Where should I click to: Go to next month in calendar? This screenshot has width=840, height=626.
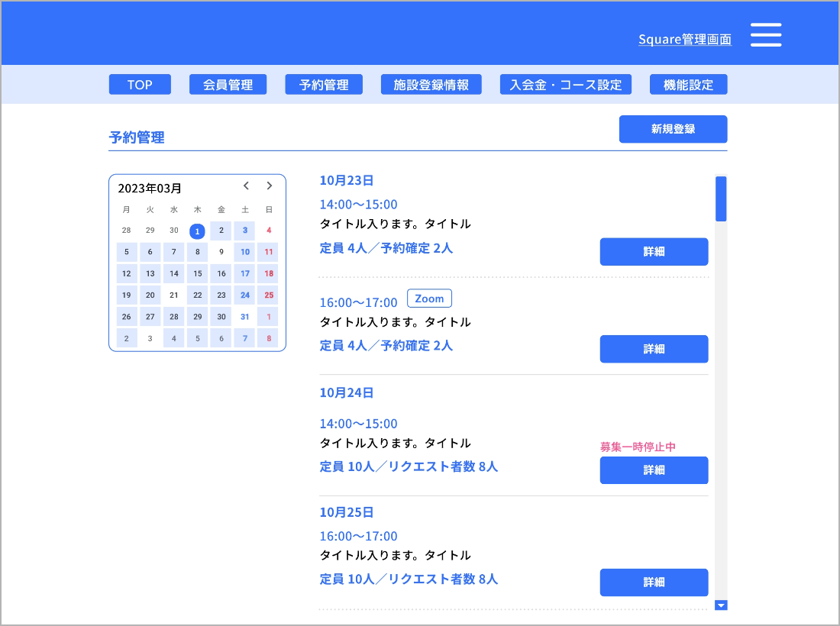pos(269,186)
